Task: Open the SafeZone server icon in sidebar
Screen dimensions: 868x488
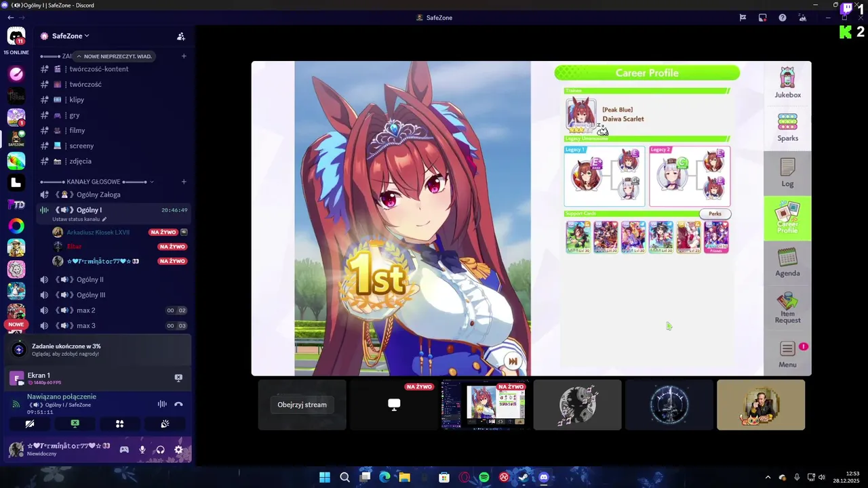Action: 16,138
